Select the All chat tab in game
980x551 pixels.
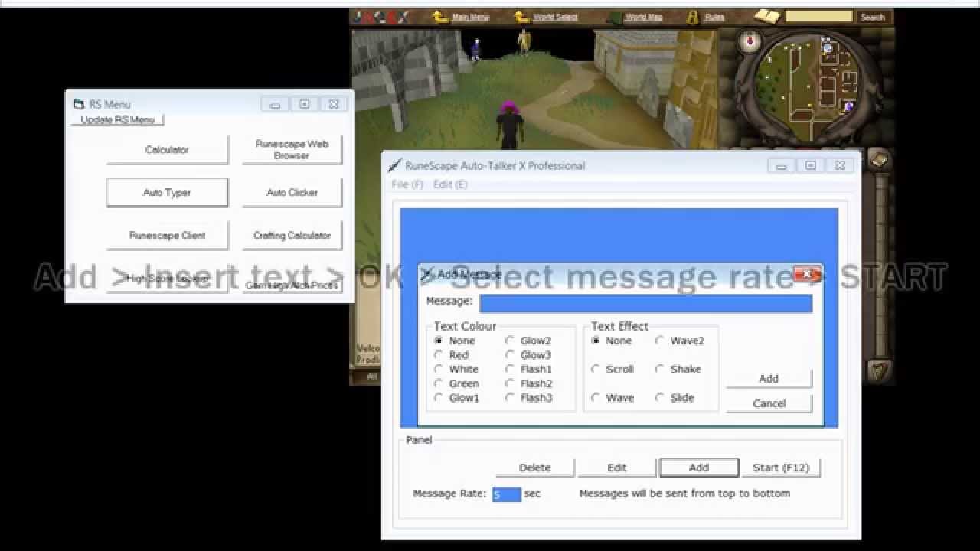371,377
